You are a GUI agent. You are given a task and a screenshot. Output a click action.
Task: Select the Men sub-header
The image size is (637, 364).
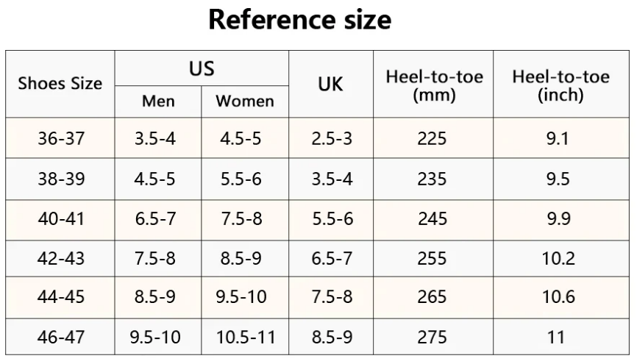[158, 101]
